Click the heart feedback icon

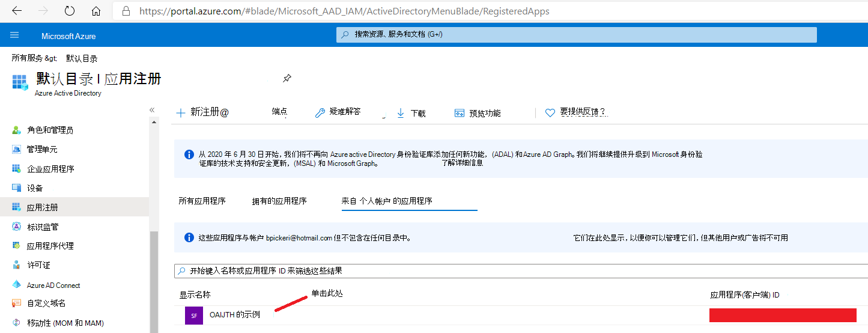click(550, 113)
